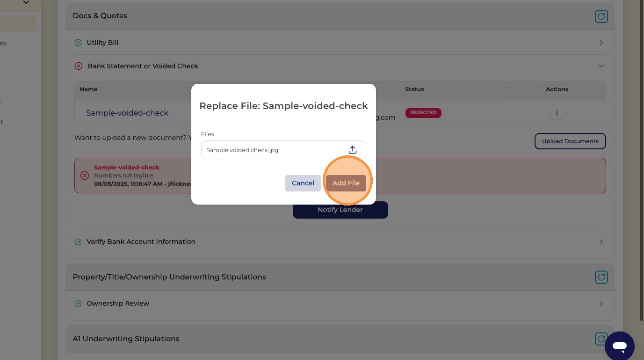This screenshot has height=360, width=644.
Task: Click the red rejected icon beside Bank Statement
Action: (x=79, y=66)
